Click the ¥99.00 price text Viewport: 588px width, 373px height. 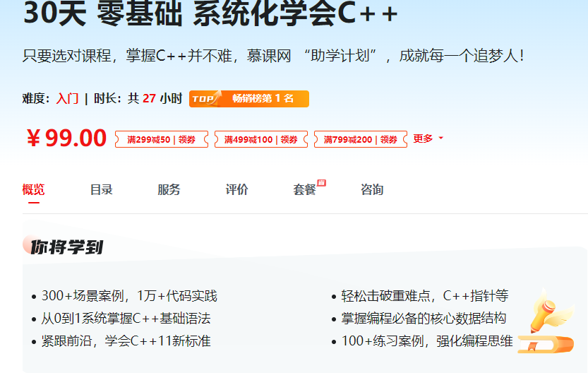pyautogui.click(x=67, y=138)
